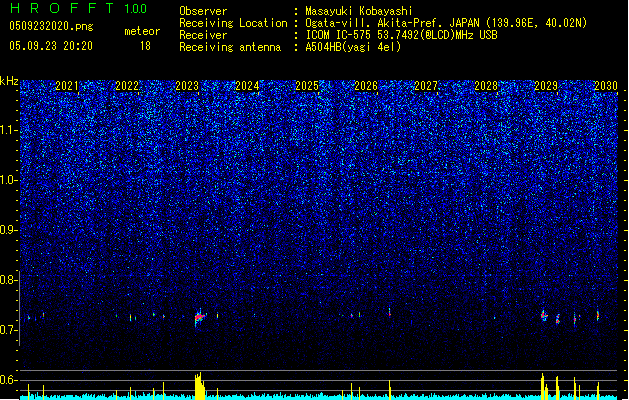Image resolution: width=629 pixels, height=400 pixels.
Task: Click the meteor count label
Action: click(x=142, y=31)
